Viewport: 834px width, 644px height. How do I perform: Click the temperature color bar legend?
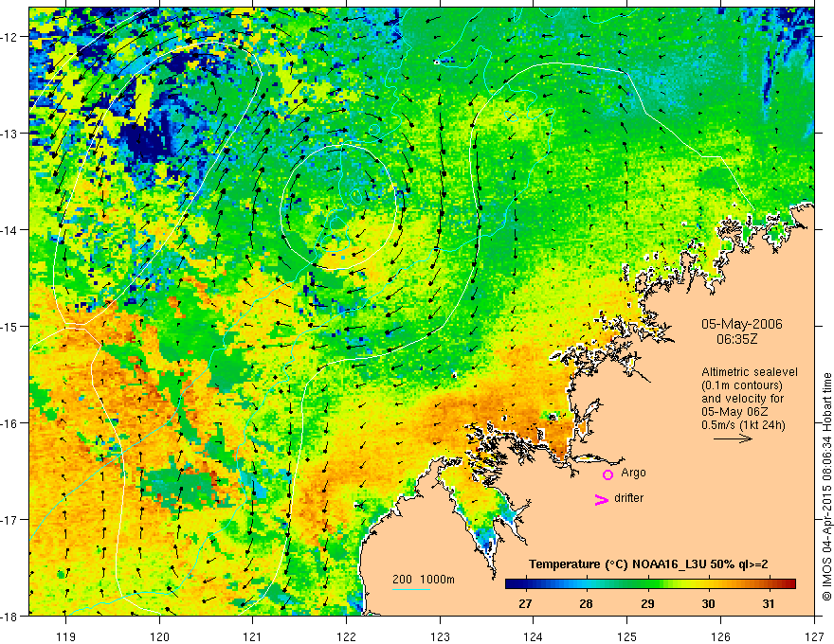tap(650, 584)
